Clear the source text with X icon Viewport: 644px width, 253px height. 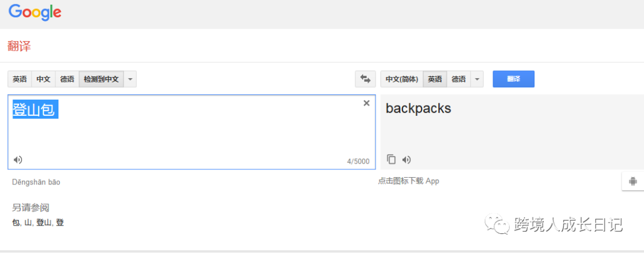pyautogui.click(x=366, y=103)
